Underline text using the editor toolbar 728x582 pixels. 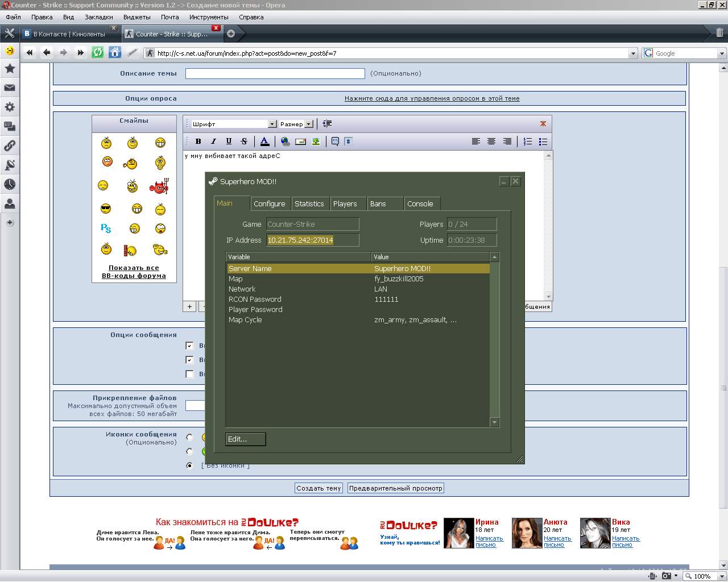coord(229,142)
